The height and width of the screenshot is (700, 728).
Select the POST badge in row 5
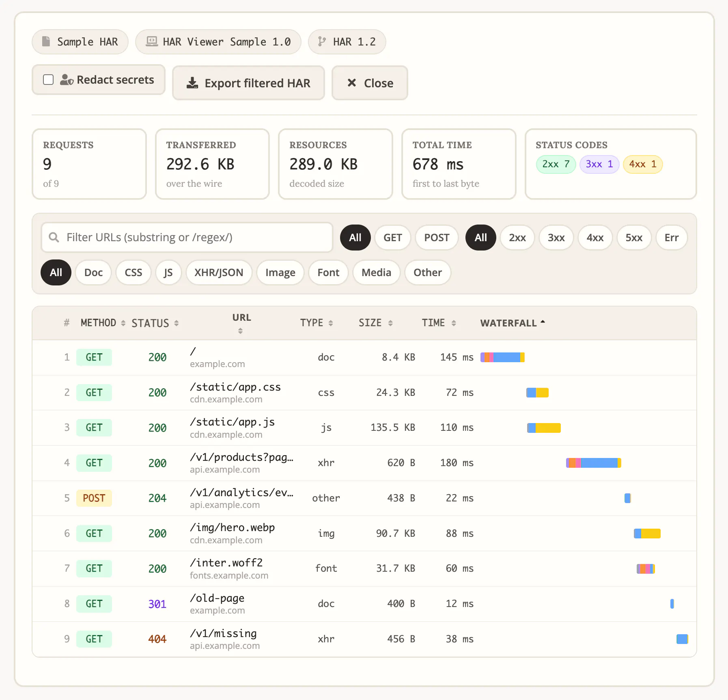tap(94, 498)
